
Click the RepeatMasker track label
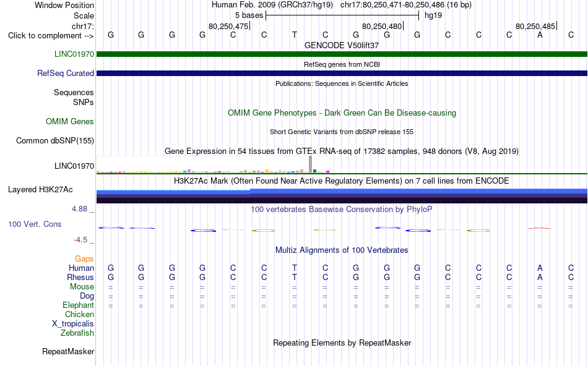pos(68,351)
